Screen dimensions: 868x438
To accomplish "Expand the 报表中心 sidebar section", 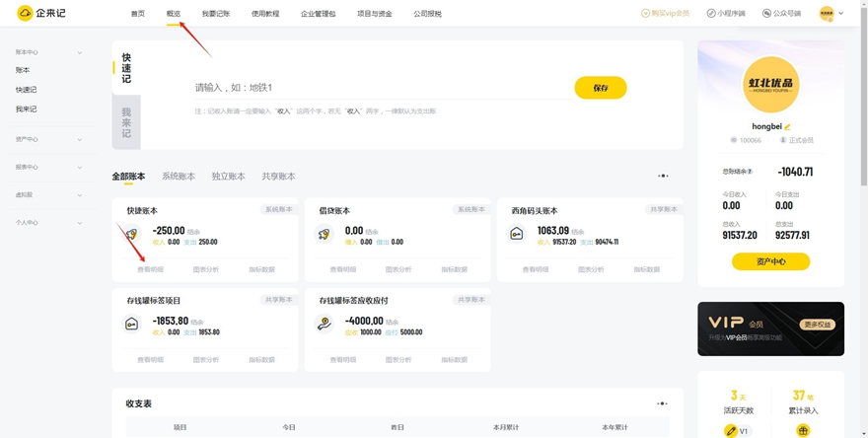I will (80, 168).
